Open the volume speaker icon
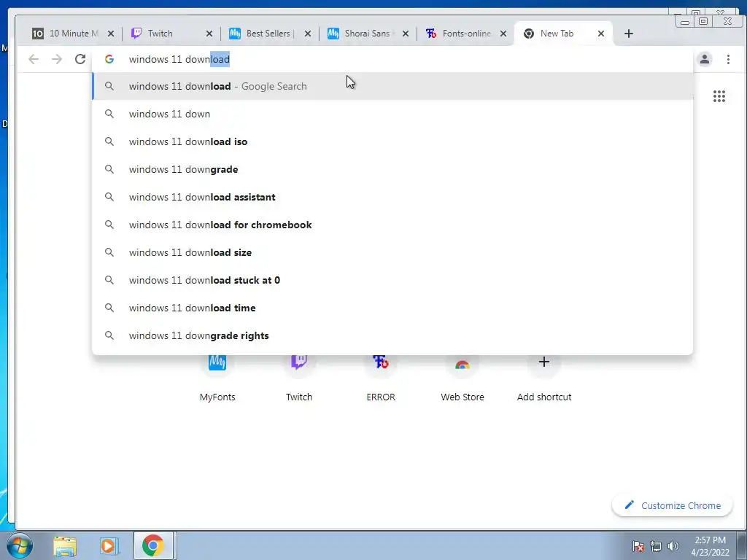Image resolution: width=747 pixels, height=560 pixels. [673, 546]
